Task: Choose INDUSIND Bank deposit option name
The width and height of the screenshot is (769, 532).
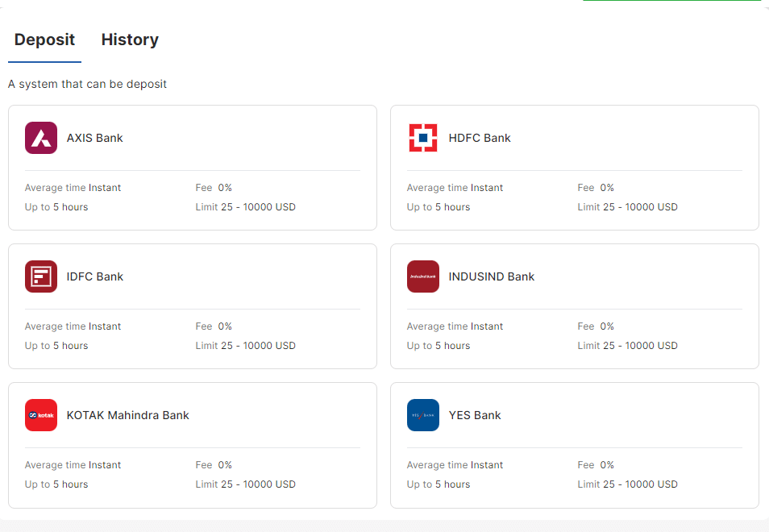Action: [x=492, y=277]
